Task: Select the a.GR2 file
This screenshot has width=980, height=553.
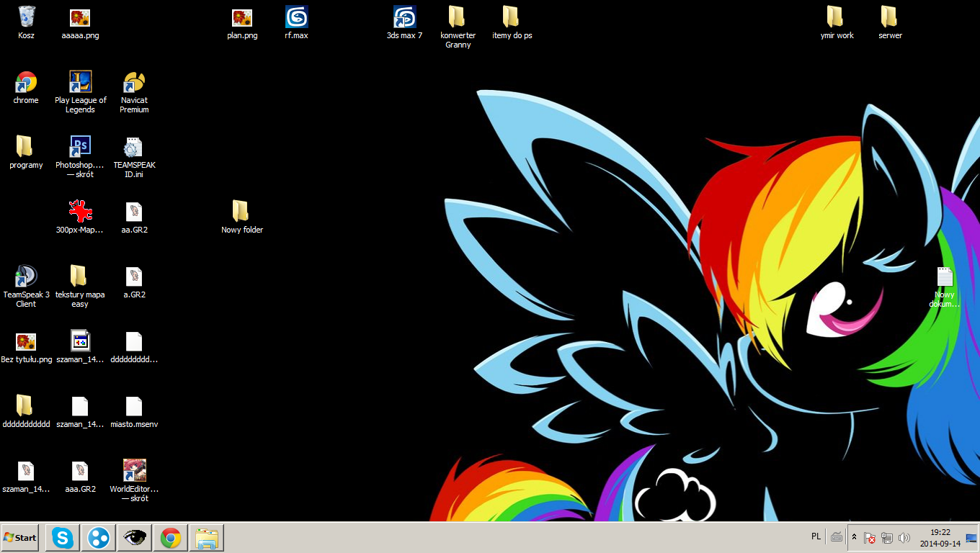Action: (134, 282)
